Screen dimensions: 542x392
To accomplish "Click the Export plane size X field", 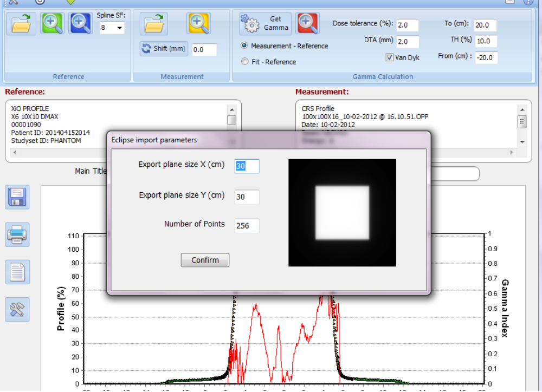I will [247, 166].
